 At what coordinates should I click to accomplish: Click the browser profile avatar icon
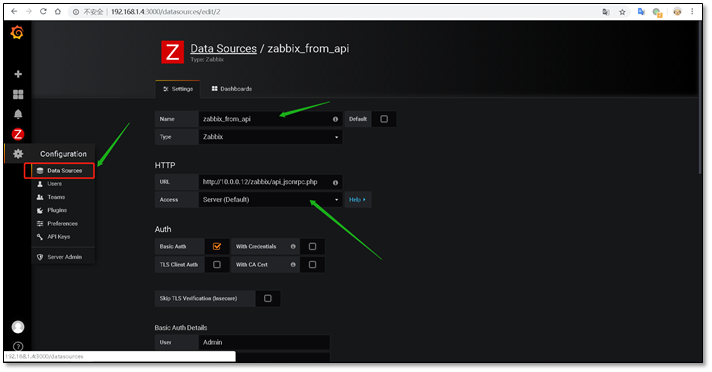pos(677,12)
